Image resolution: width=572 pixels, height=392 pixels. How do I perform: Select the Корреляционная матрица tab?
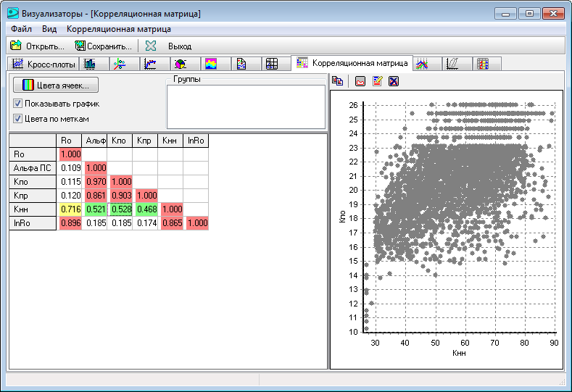pyautogui.click(x=352, y=63)
